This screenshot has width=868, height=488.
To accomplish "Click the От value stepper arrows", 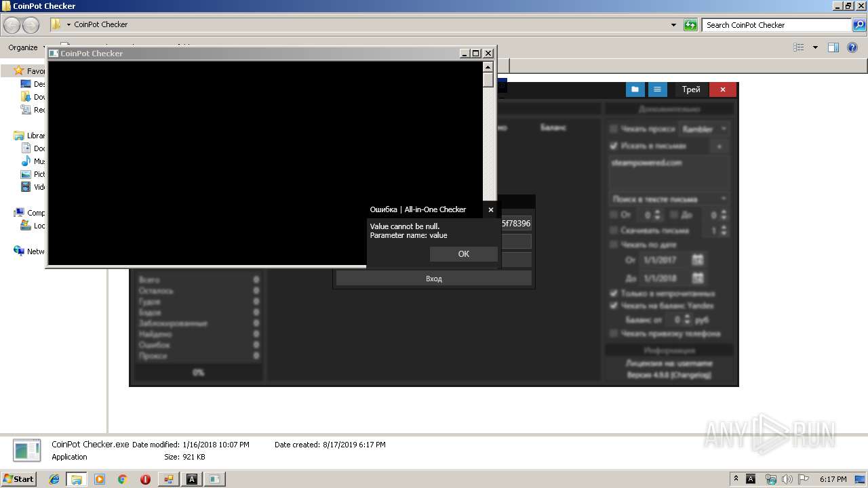I will 658,215.
